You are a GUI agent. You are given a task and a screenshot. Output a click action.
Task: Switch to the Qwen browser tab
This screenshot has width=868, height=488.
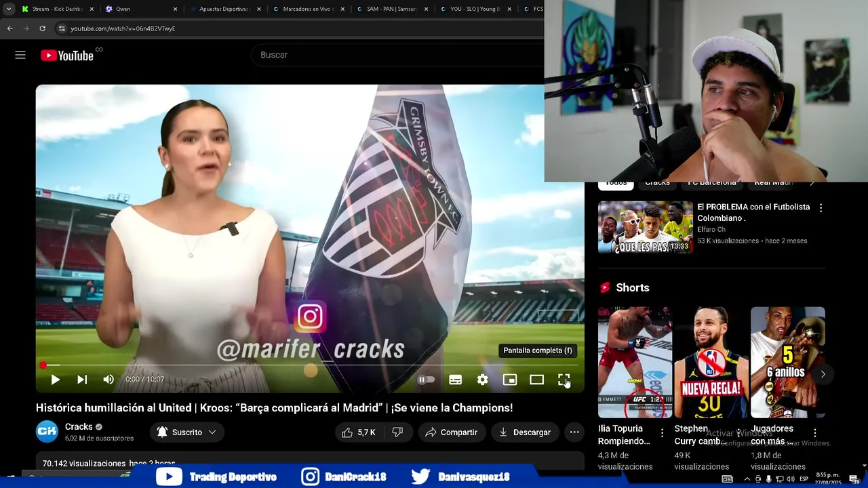[x=142, y=9]
